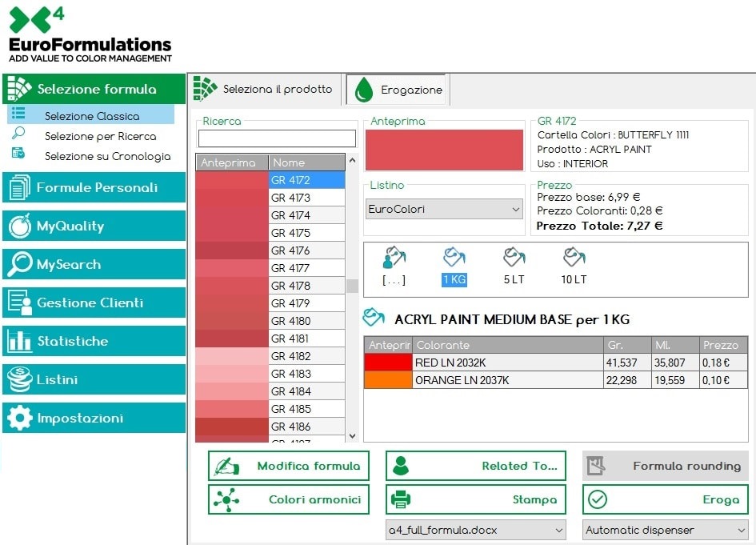Click the Impostazioni gear icon
Viewport: 756px width, 545px height.
tap(20, 418)
